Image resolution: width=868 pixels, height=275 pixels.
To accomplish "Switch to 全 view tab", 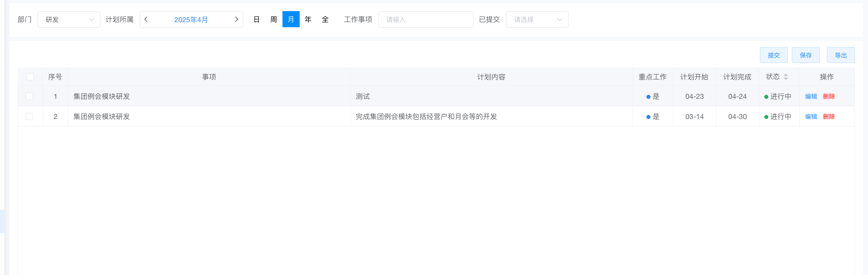I will [325, 19].
